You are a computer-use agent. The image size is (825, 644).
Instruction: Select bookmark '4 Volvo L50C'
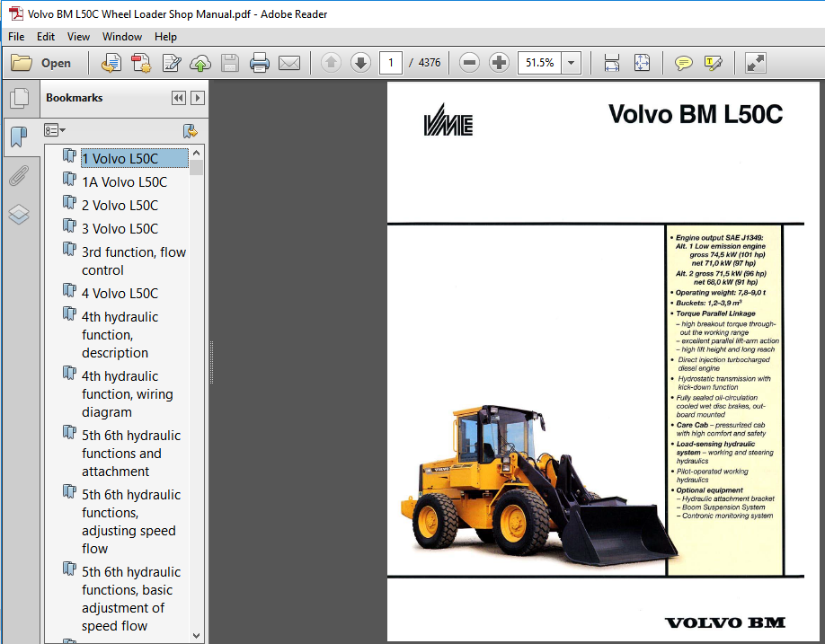pyautogui.click(x=120, y=294)
